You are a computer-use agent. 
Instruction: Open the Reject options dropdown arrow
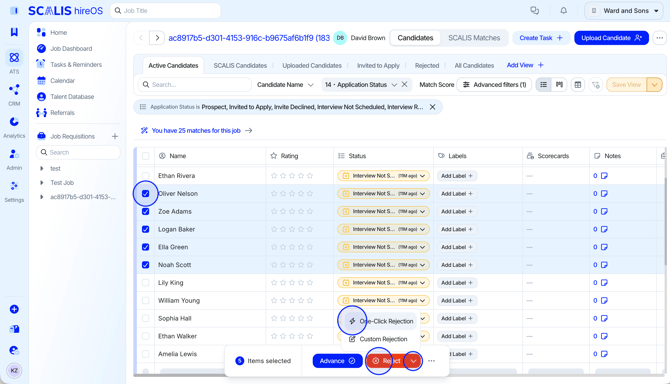pyautogui.click(x=413, y=361)
